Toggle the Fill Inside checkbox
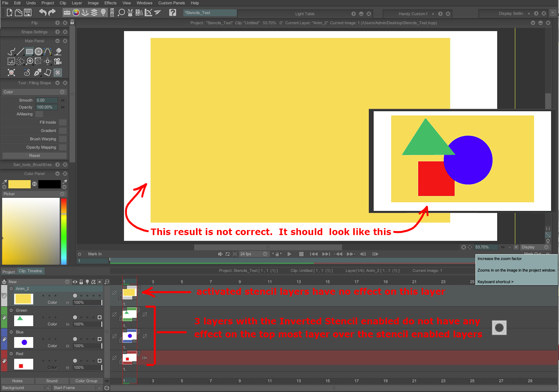559x392 pixels. point(63,123)
